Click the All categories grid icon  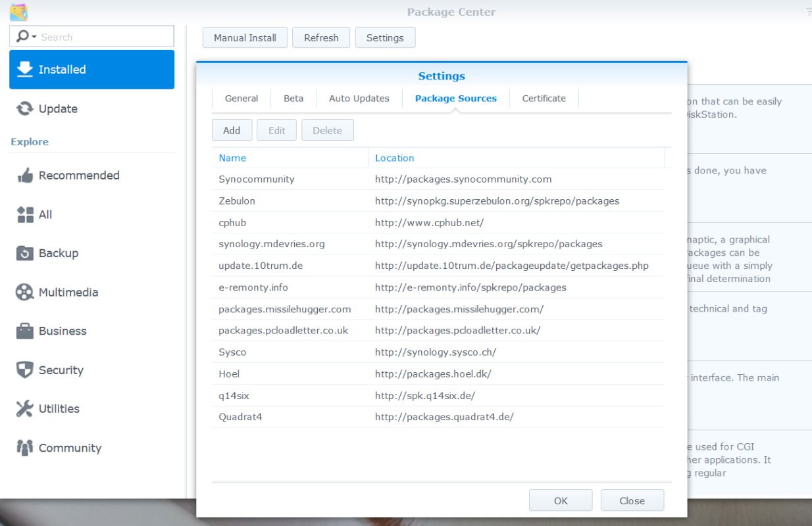(24, 214)
